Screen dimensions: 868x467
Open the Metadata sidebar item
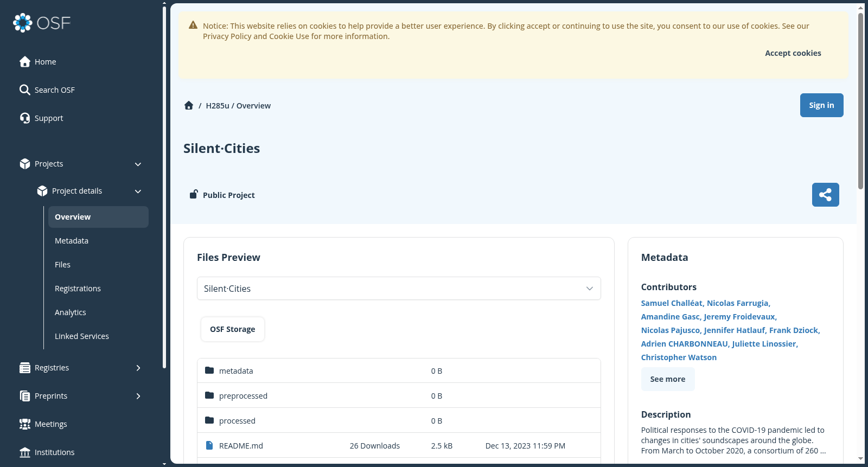(98, 241)
